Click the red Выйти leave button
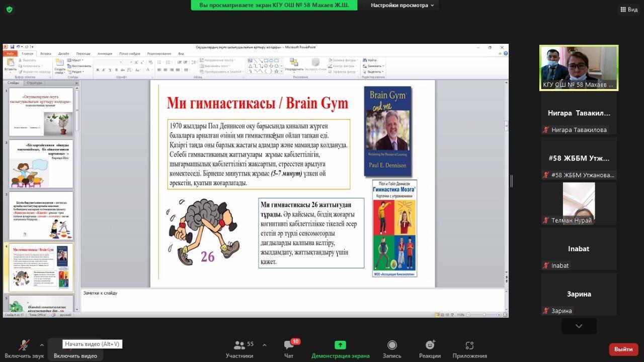Screen dimensions: 644x362 coord(623,349)
